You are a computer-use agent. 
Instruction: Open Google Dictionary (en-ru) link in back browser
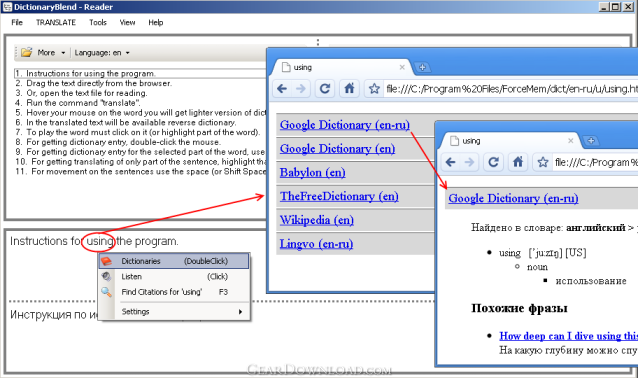345,125
